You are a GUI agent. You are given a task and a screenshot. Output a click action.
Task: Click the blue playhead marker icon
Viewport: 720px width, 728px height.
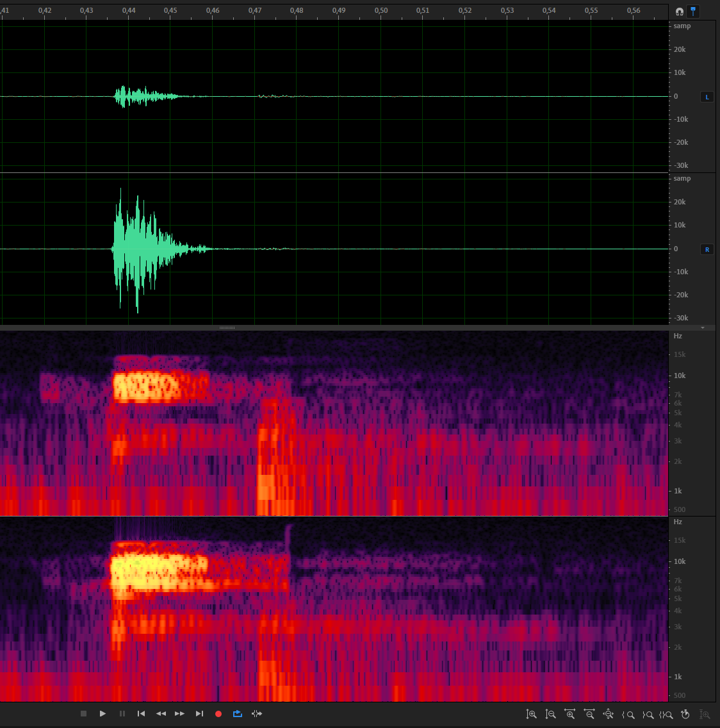[693, 12]
